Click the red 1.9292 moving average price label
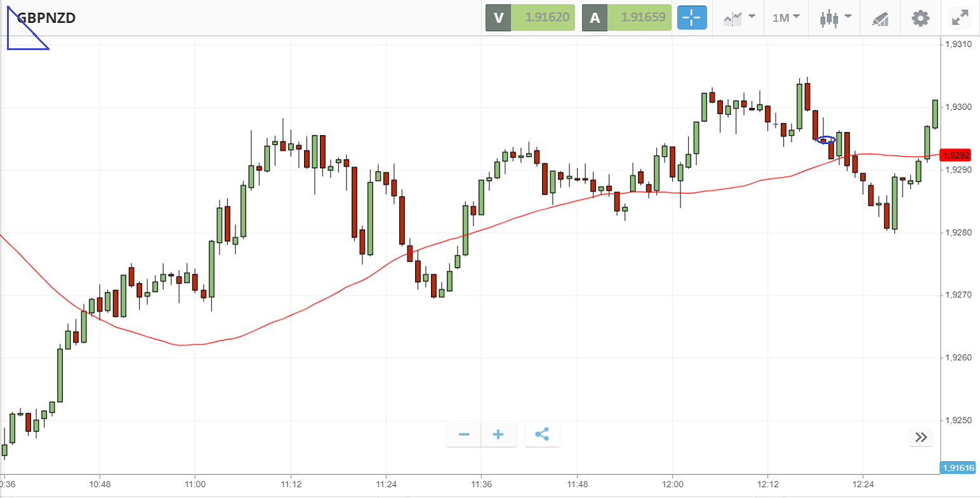 [956, 155]
